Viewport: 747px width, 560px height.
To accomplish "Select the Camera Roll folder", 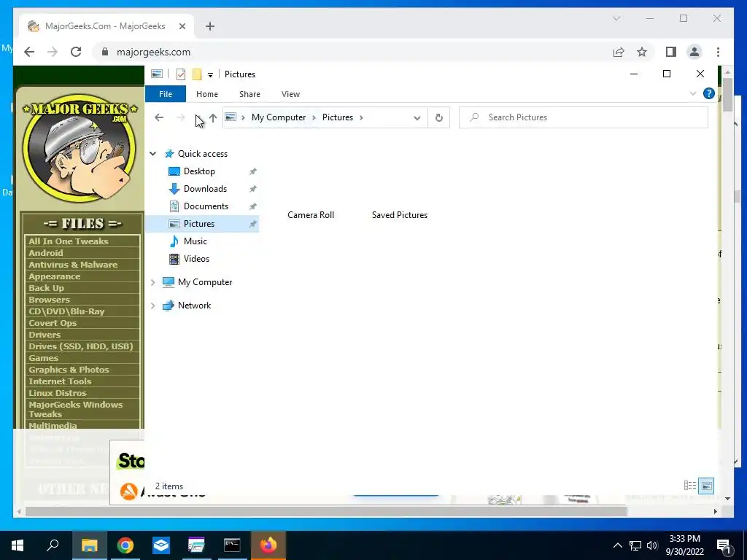I will 311,215.
